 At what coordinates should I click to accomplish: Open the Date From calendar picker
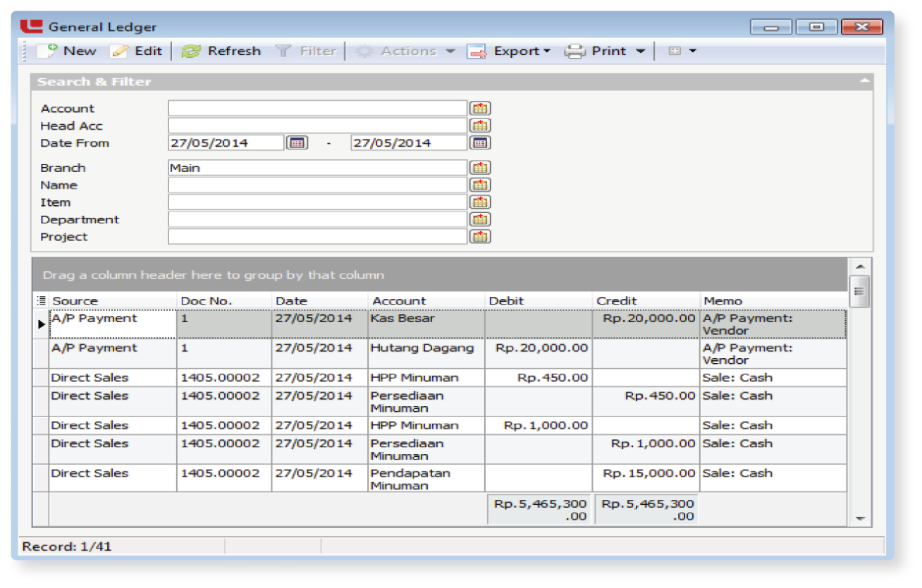pos(297,142)
